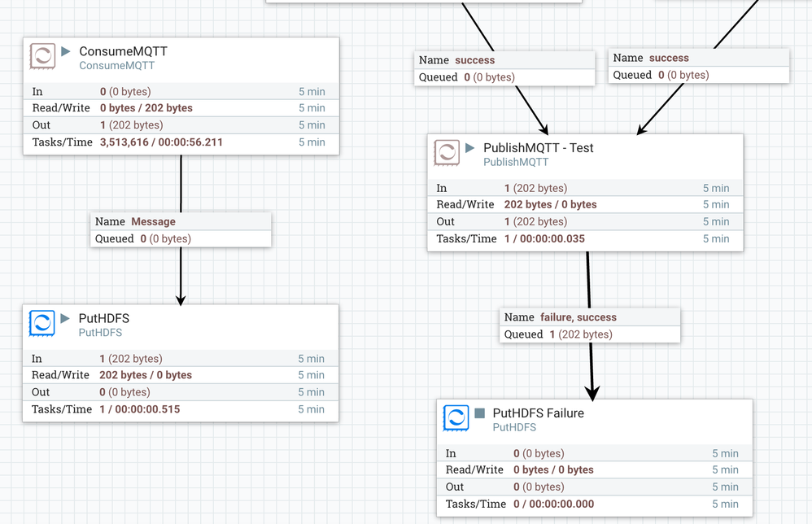Select the PublishMQTT - Test processor icon

point(447,153)
